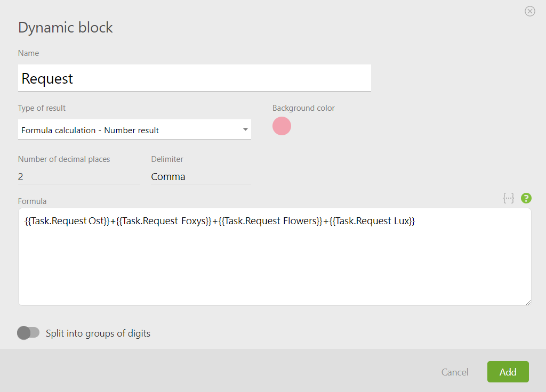546x392 pixels.
Task: Open the green formula help icon
Action: pyautogui.click(x=526, y=198)
